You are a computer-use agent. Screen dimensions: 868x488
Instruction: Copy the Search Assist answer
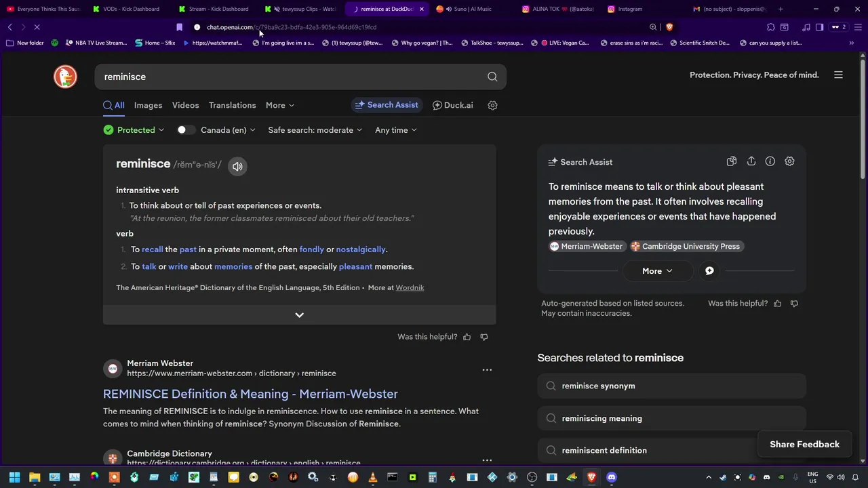732,161
